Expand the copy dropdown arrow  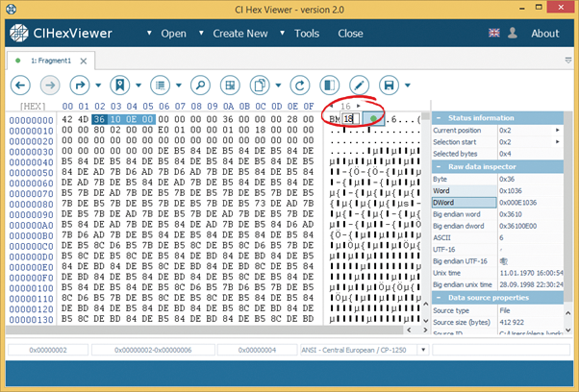[278, 86]
